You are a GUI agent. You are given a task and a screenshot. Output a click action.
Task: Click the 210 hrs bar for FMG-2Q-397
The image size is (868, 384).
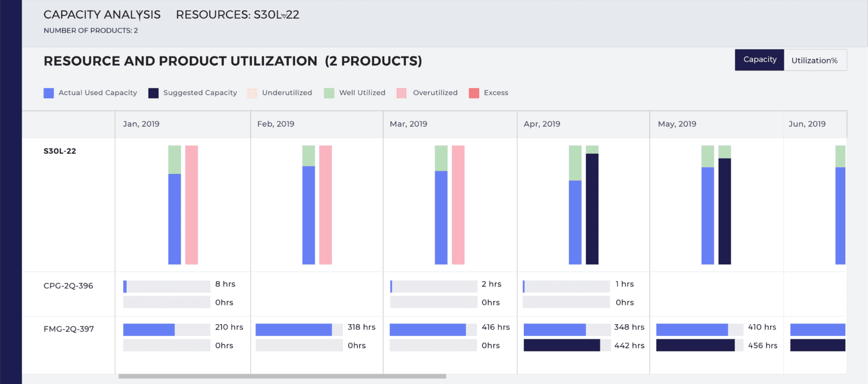(167, 330)
